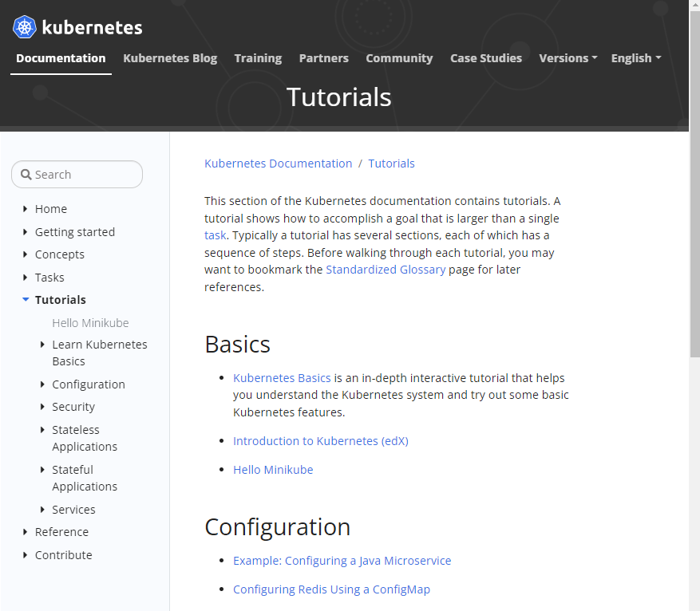
Task: Click the magnifier icon in Search box
Action: click(x=26, y=175)
